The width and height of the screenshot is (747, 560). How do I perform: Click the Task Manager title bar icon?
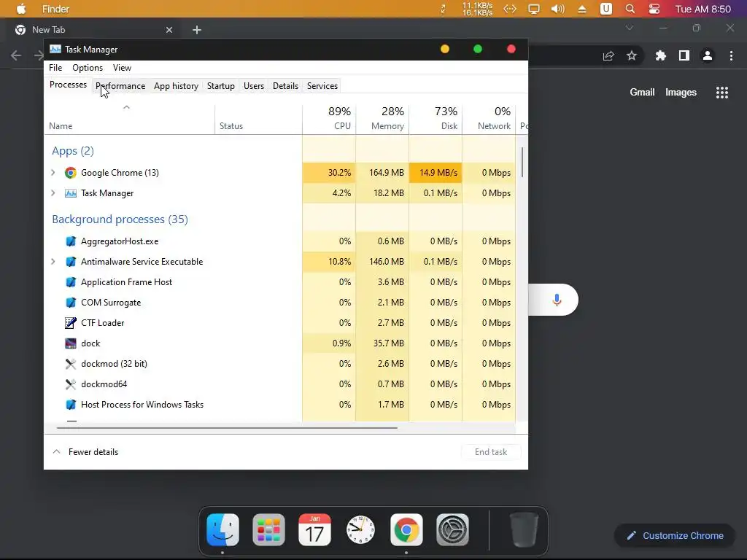point(55,49)
